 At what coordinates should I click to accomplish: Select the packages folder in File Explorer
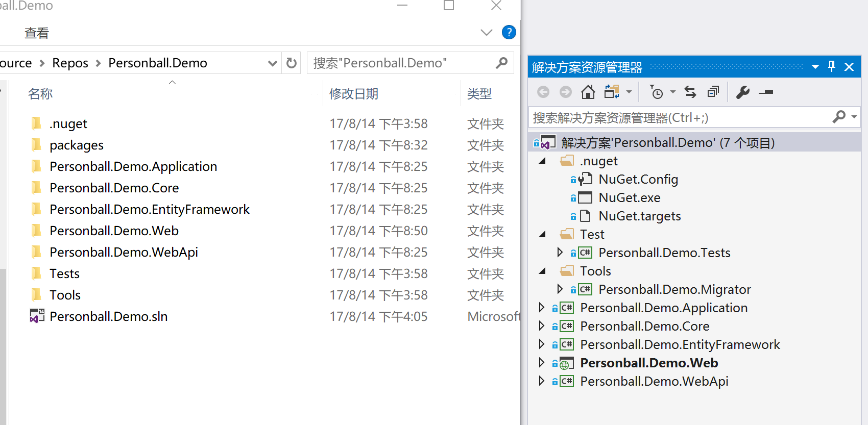tap(77, 145)
